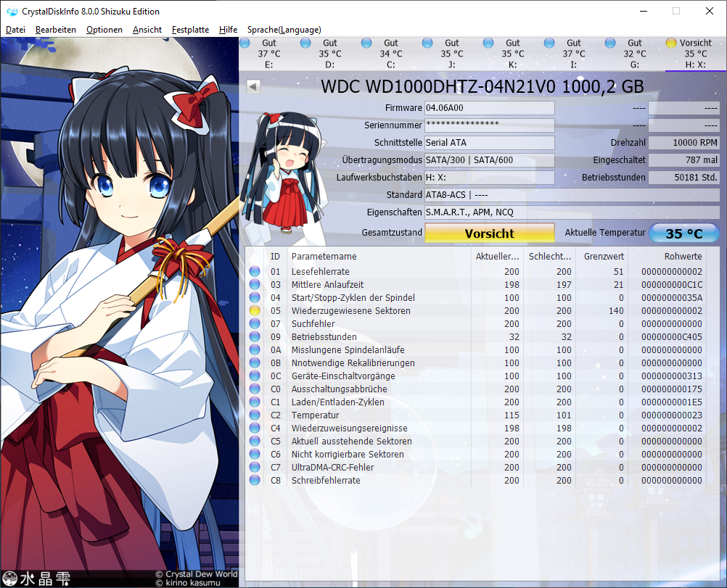Select Grenzwert 140 in reallocated sectors row
Viewport: 727px width, 588px height.
pos(616,311)
